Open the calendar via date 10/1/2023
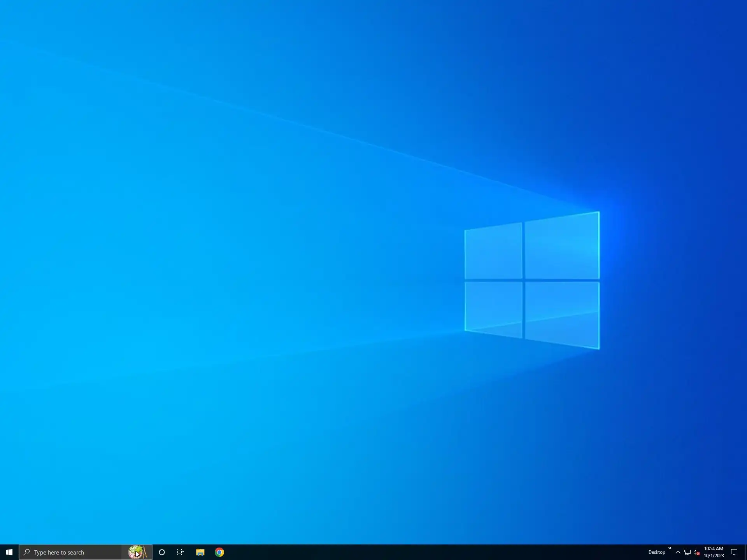Viewport: 747px width, 560px height. tap(714, 556)
